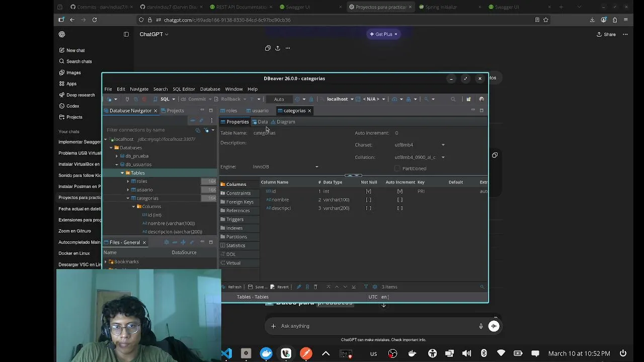644x362 pixels.
Task: Open the Navigate menu
Action: [139, 89]
